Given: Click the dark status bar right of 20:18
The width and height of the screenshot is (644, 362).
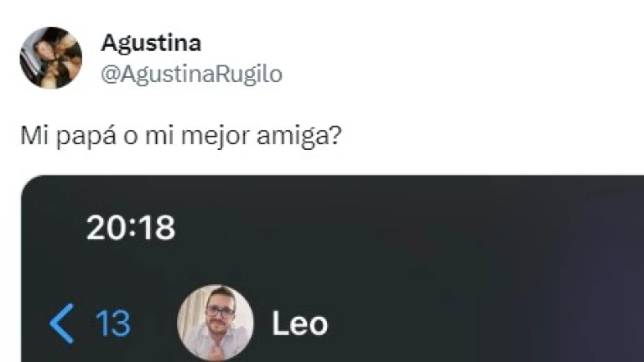Looking at the screenshot, I should pyautogui.click(x=349, y=228).
